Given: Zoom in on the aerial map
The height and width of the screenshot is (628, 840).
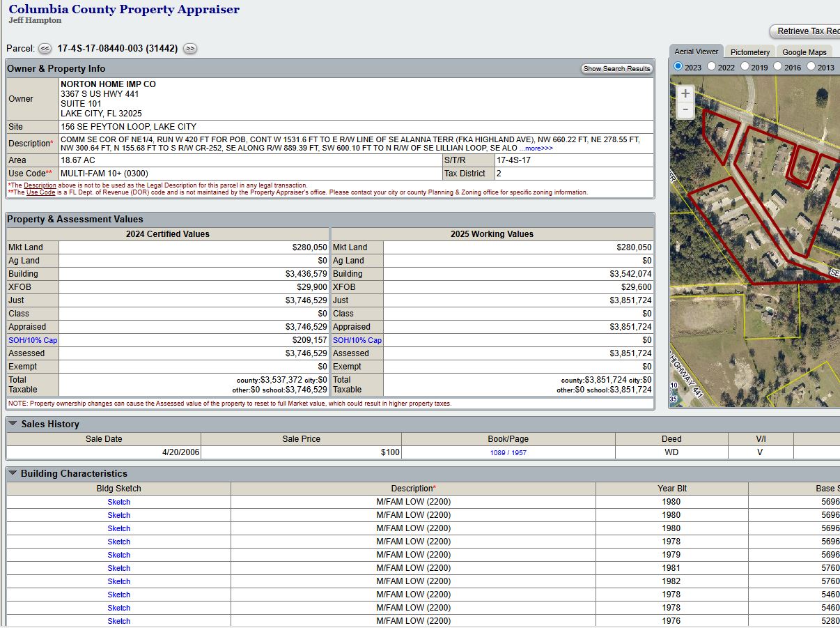Looking at the screenshot, I should click(x=685, y=93).
